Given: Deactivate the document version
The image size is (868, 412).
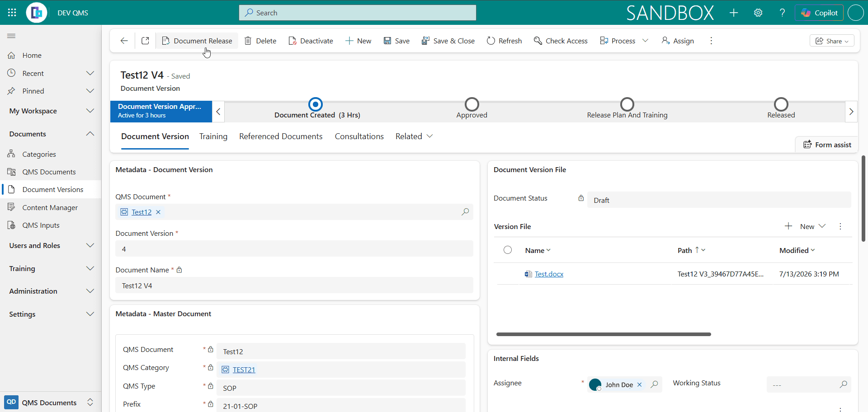Looking at the screenshot, I should 311,41.
